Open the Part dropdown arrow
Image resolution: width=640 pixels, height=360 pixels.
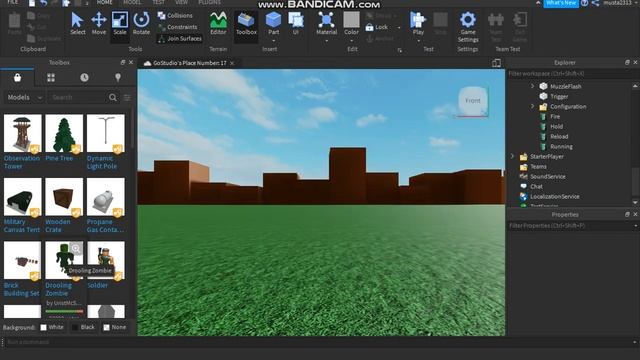click(x=273, y=41)
